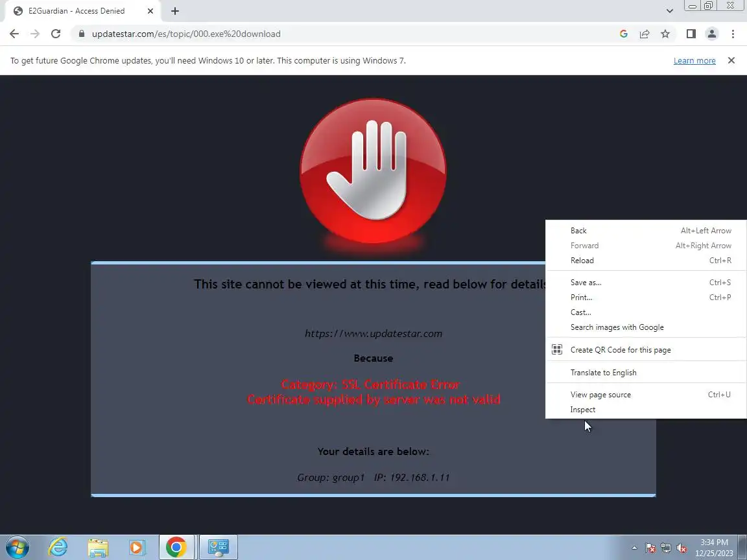This screenshot has height=560, width=747.
Task: Select View page source
Action: [x=646, y=395]
